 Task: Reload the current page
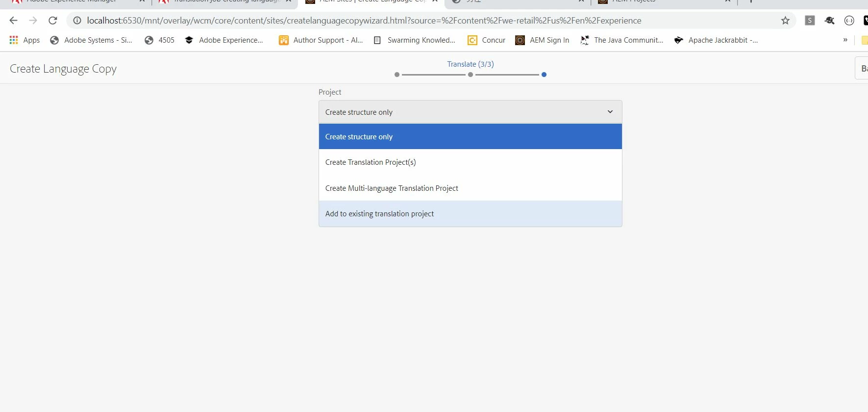coord(53,21)
